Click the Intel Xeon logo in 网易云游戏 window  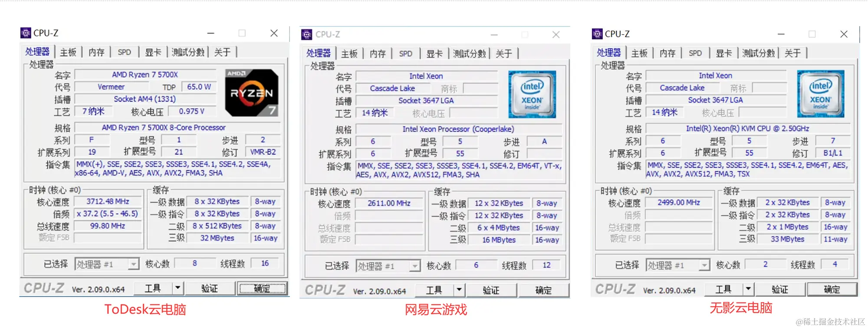(x=532, y=95)
